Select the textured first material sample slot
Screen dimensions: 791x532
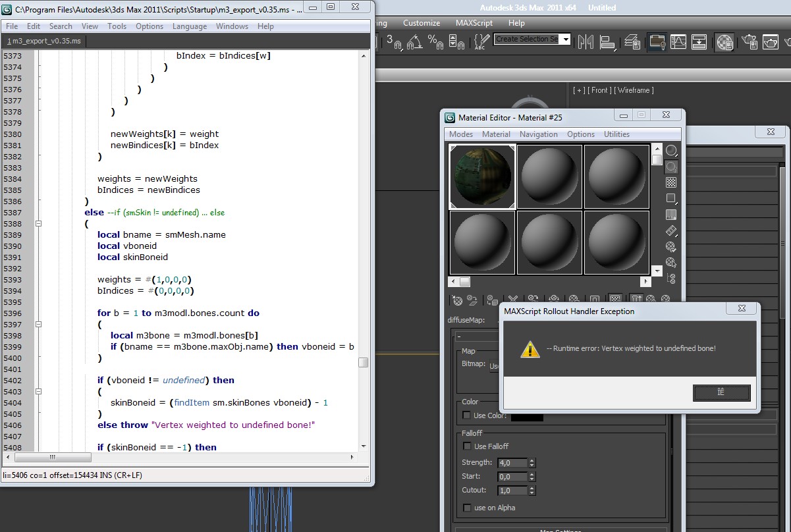(x=481, y=176)
